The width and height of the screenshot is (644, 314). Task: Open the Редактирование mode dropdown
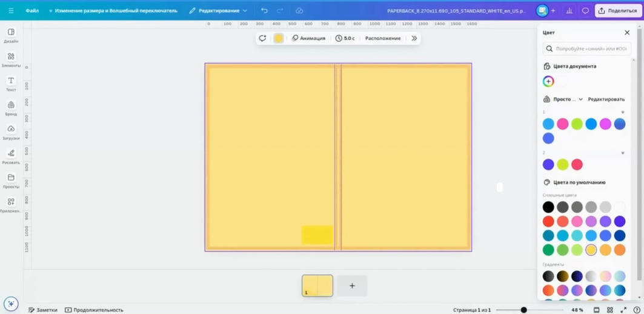(219, 11)
